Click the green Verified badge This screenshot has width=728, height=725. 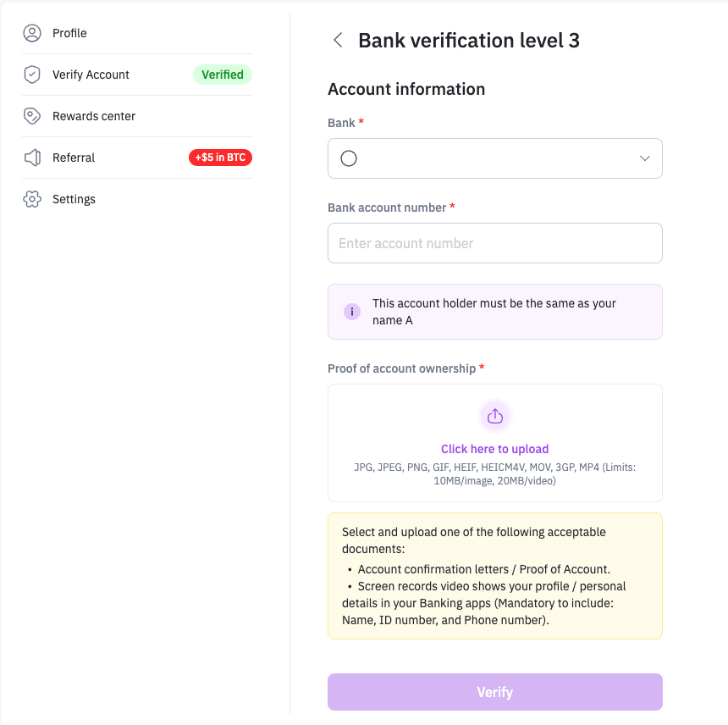click(x=223, y=75)
